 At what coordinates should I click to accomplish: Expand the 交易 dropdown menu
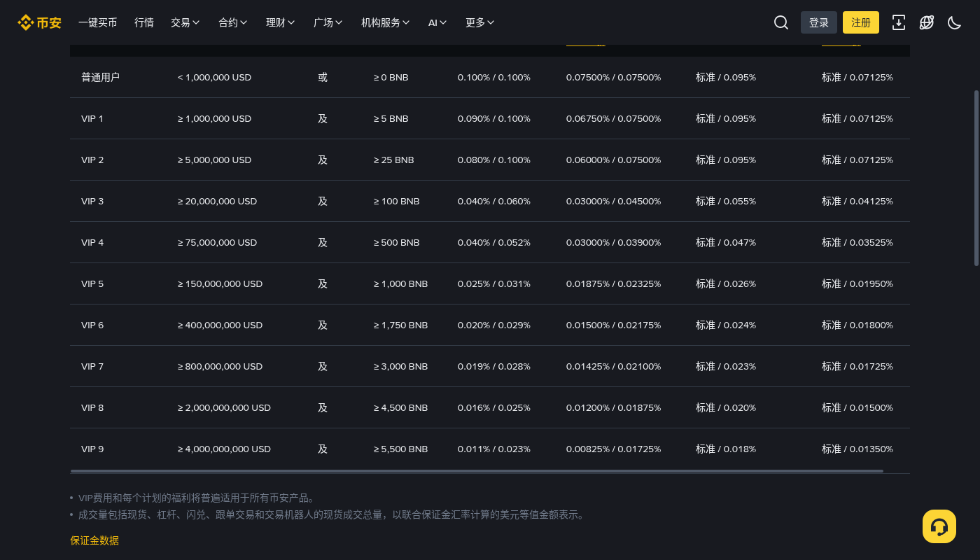[185, 22]
